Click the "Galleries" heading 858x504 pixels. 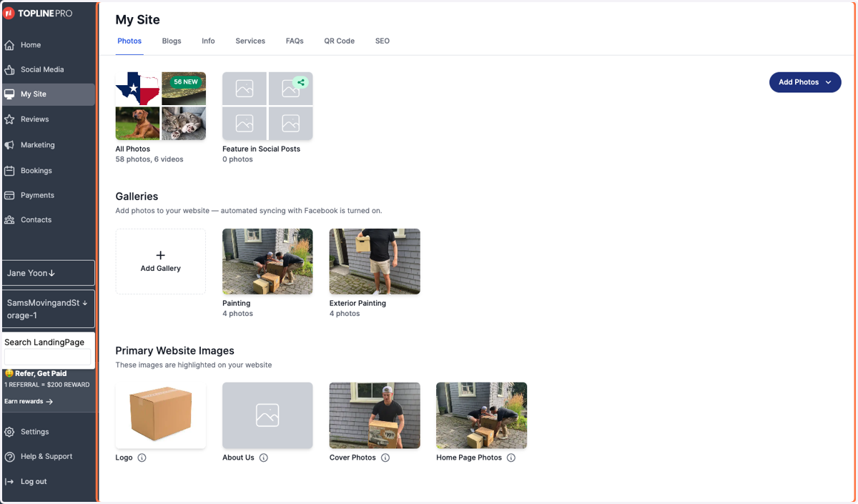(x=137, y=197)
